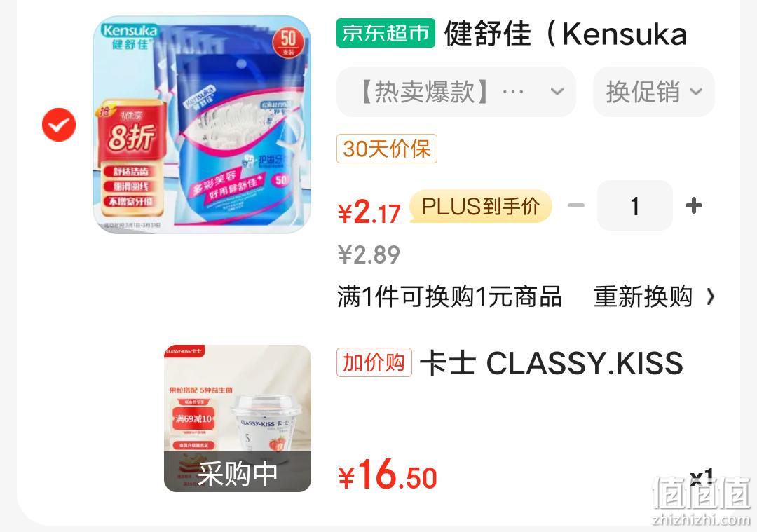Tap 满1件可换购1元商品 promotion text

(x=449, y=296)
